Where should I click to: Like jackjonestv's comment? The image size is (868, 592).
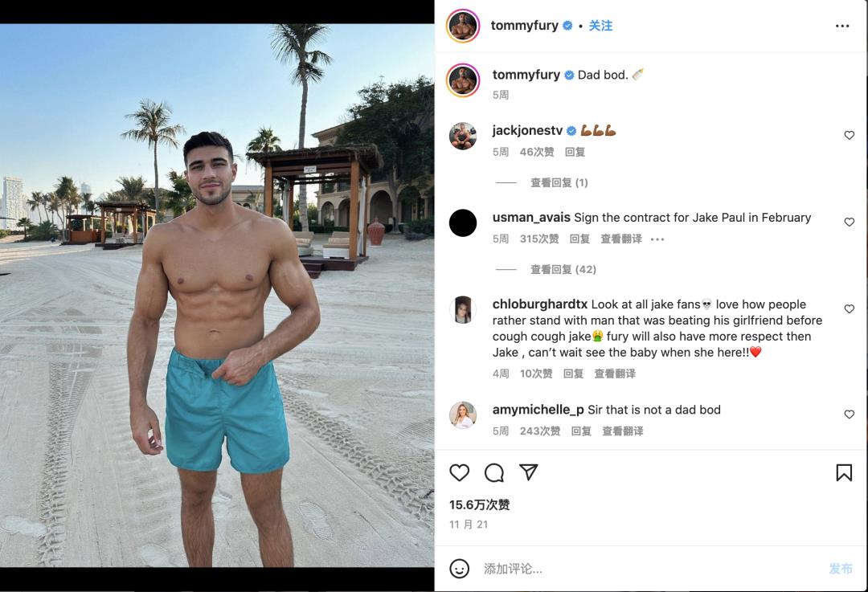coord(849,135)
